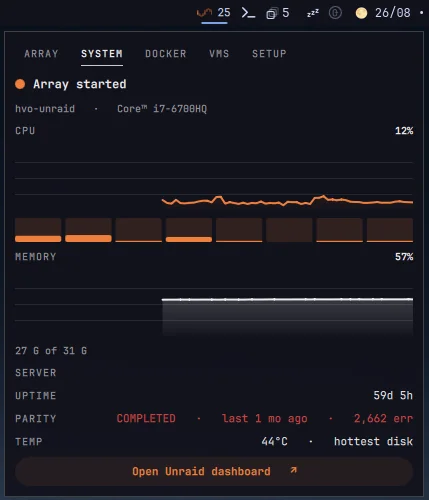Click the second CPU core usage bar
429x500 pixels.
point(88,230)
